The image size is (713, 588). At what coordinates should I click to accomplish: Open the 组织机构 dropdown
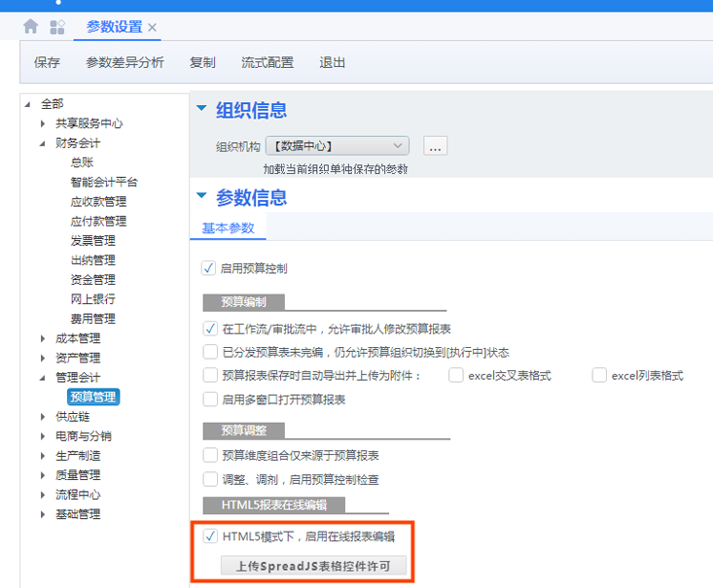click(400, 146)
